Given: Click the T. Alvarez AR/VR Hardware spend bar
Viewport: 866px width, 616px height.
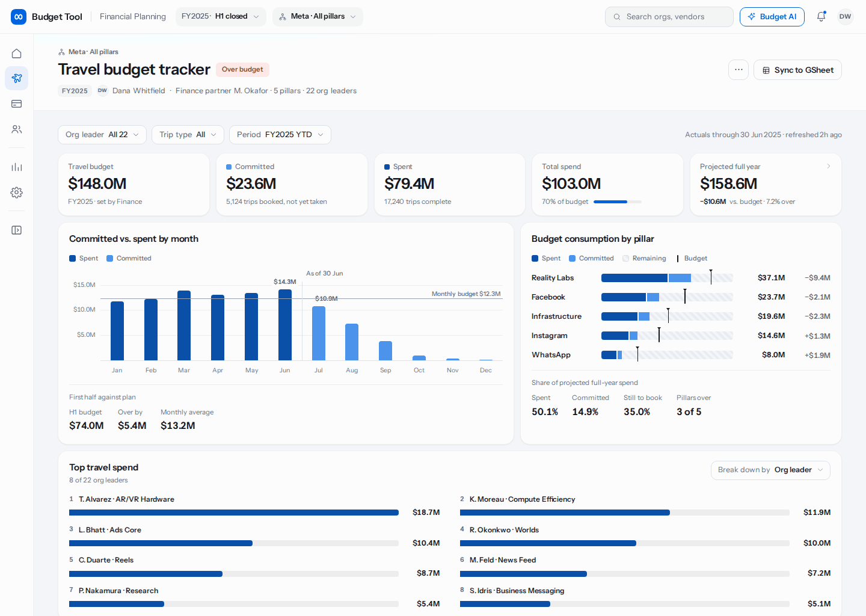Looking at the screenshot, I should click(234, 513).
